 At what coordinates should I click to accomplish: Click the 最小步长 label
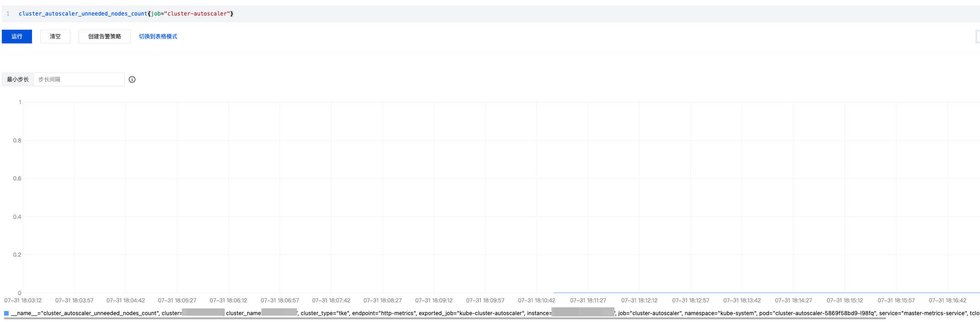click(18, 79)
